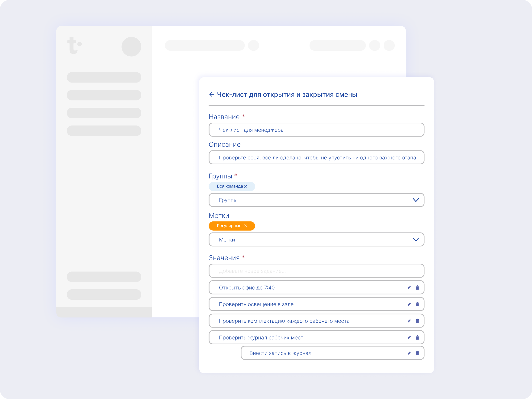The width and height of the screenshot is (532, 399).
Task: Click the Название input field
Action: 317,130
